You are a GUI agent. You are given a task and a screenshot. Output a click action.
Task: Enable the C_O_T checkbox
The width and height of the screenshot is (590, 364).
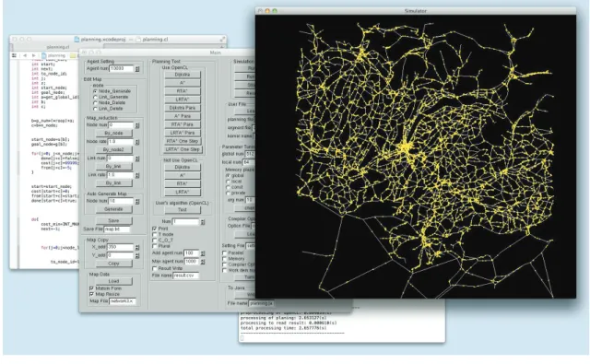click(154, 240)
